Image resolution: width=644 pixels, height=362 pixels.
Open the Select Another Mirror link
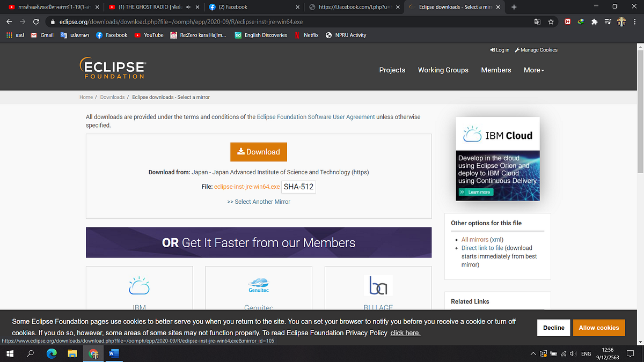[258, 201]
